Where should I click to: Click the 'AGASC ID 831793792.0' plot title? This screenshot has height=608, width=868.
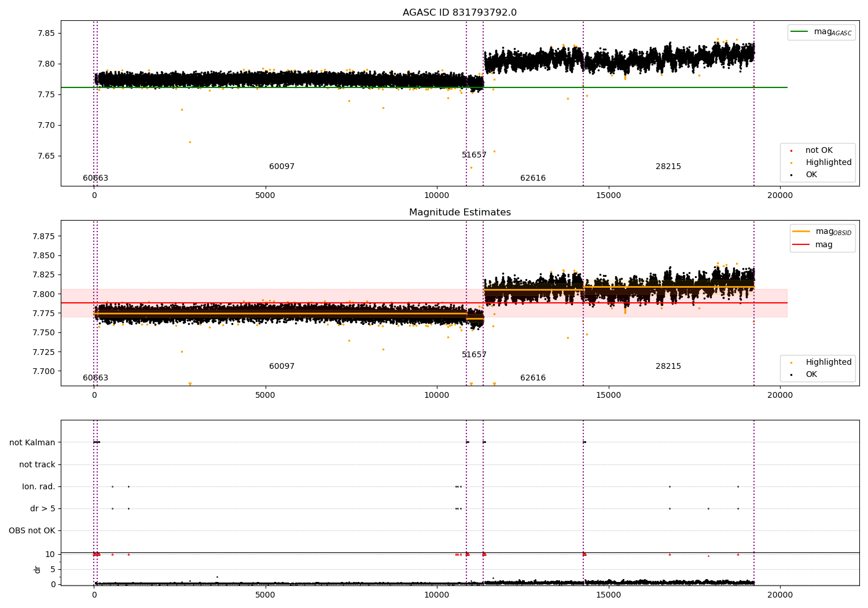tap(459, 13)
